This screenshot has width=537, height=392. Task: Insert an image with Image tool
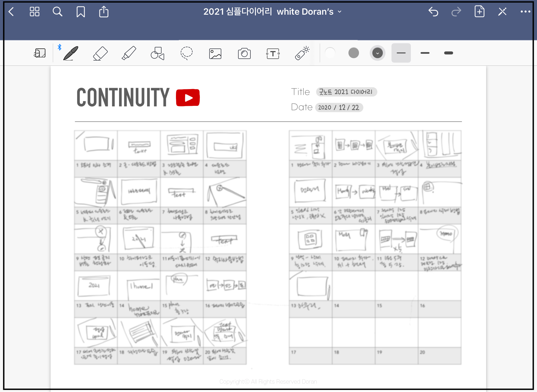[x=215, y=53]
